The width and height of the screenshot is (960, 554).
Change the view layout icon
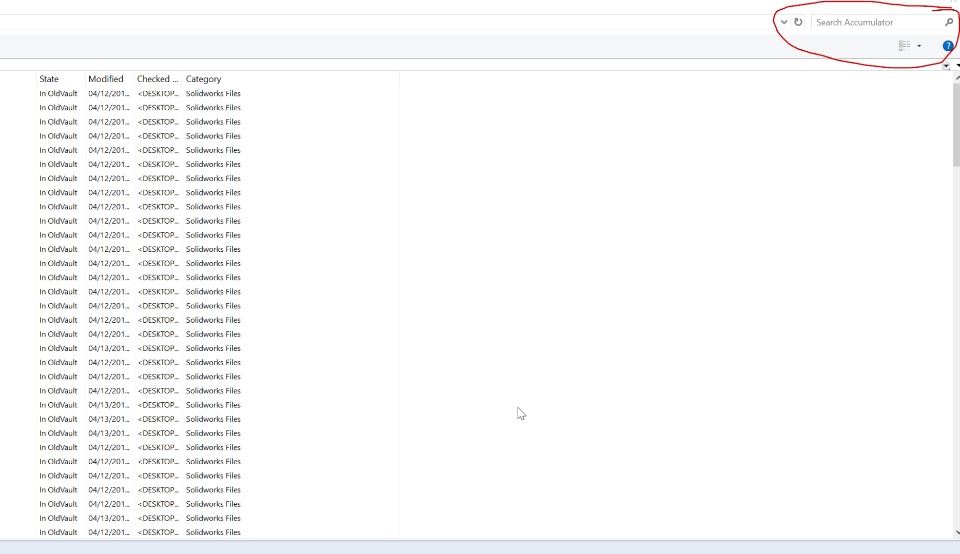coord(904,45)
